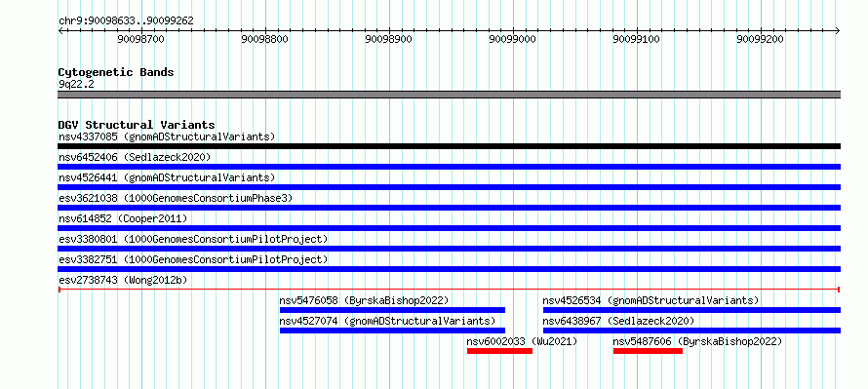Click the blue bar under nsv6438967
Viewport: 868px width, 389px height.
coord(692,331)
